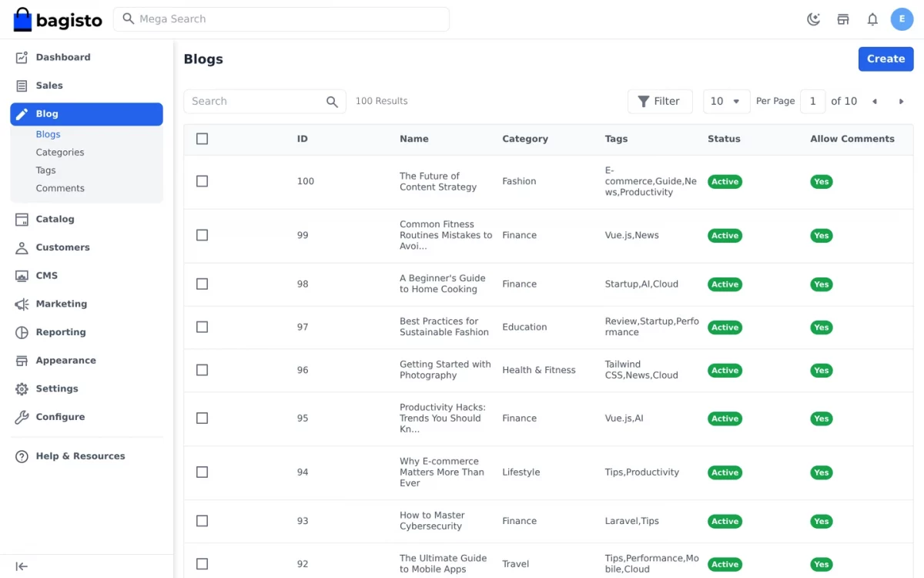Check the row for blog ID 100
The height and width of the screenshot is (578, 924).
(202, 181)
